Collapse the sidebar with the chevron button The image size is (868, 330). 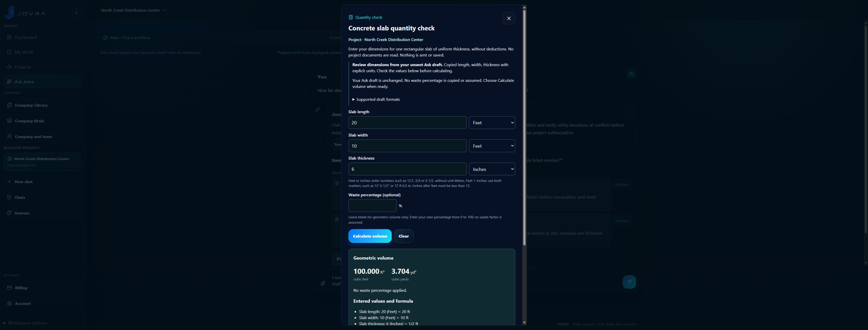(77, 13)
